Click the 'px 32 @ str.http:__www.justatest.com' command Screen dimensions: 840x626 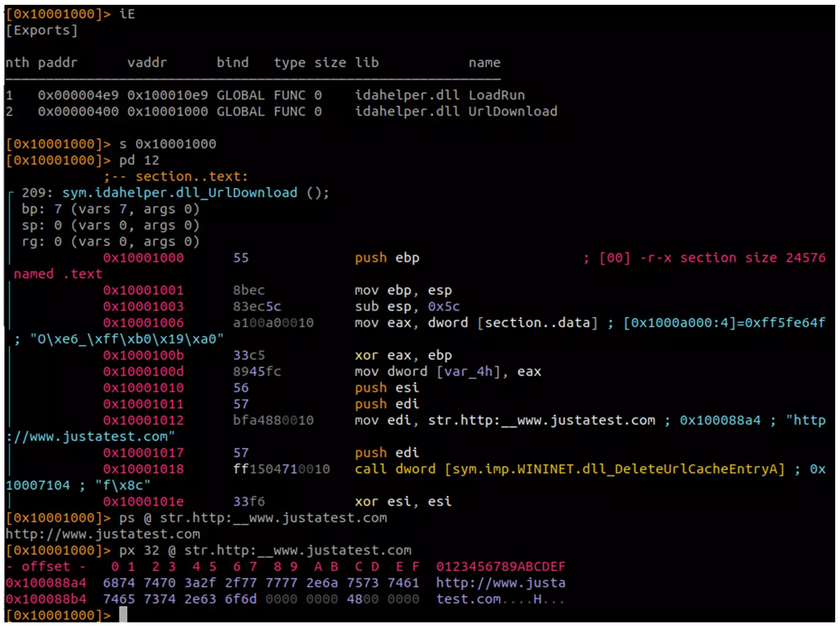[265, 551]
